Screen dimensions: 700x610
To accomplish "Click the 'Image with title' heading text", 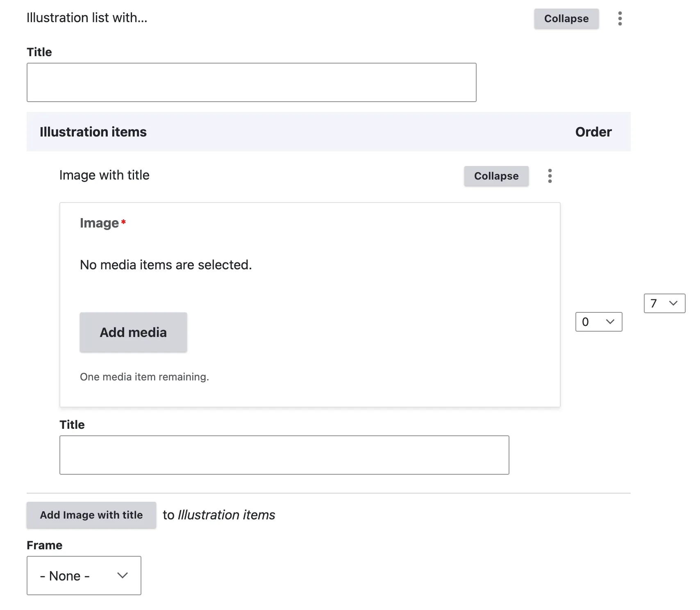I will [x=104, y=175].
